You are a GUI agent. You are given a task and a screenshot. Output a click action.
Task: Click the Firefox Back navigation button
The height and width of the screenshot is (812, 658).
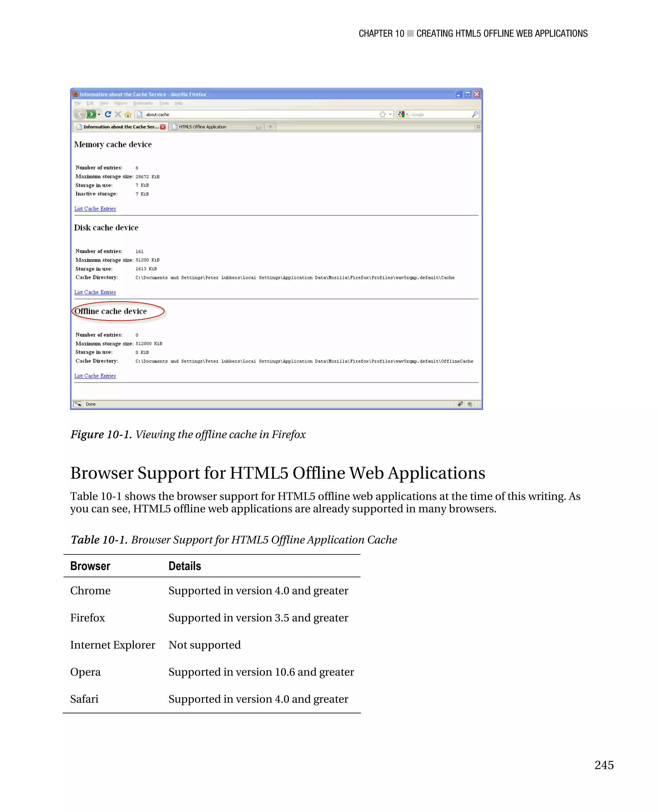click(80, 114)
